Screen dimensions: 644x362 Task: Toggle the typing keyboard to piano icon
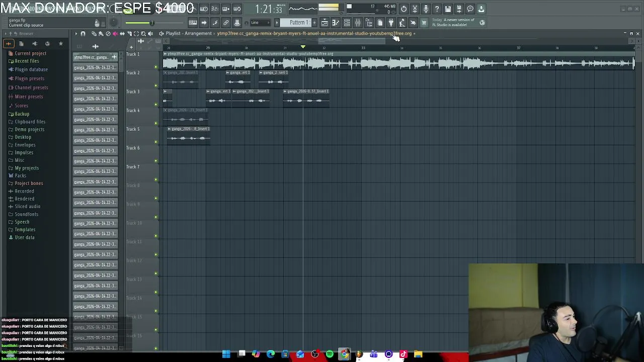pyautogui.click(x=193, y=23)
